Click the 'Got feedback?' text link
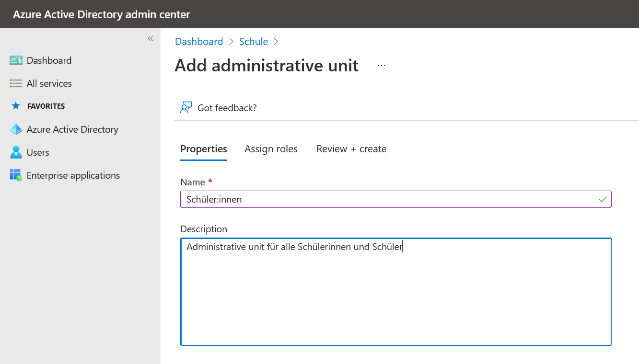Screen dimensions: 639x364 [227, 108]
